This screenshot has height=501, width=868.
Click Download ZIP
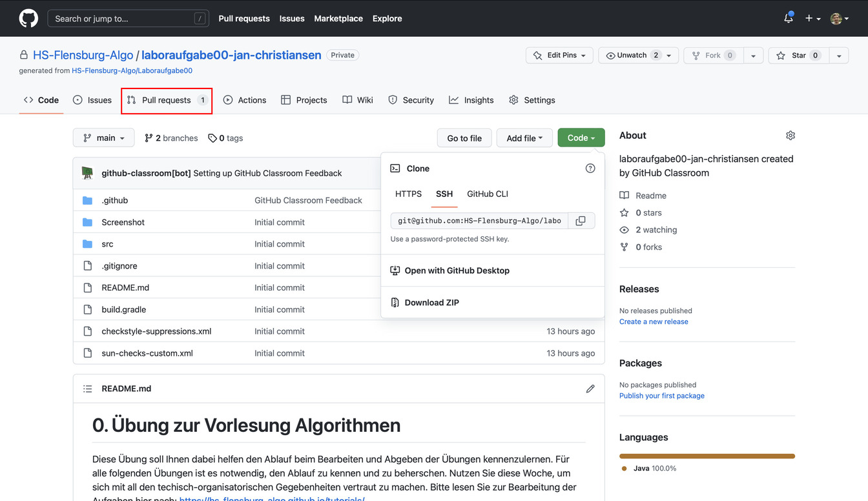point(431,302)
